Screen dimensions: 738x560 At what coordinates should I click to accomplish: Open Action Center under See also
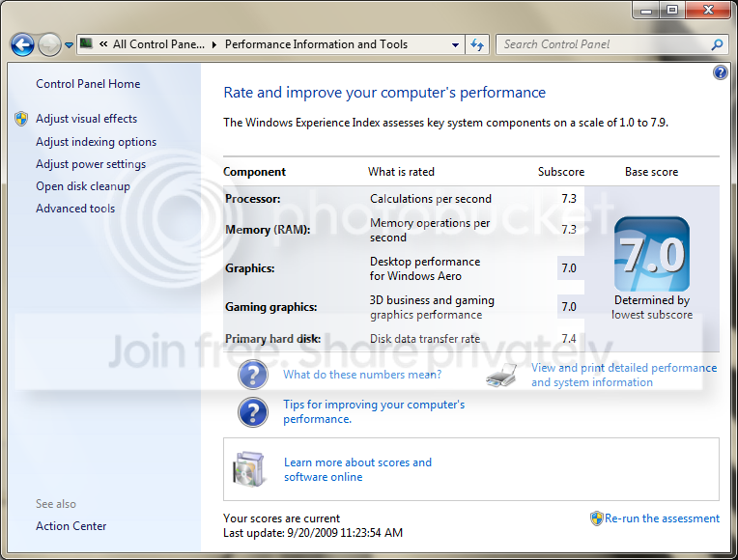[71, 526]
